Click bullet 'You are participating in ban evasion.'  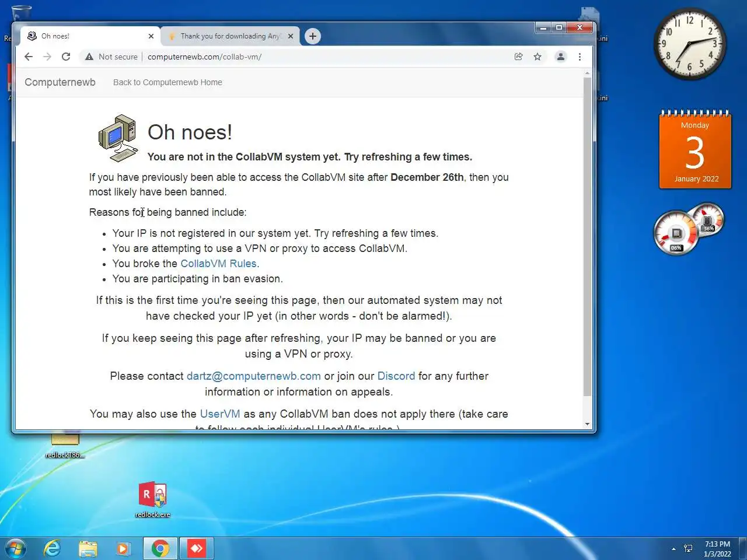click(197, 279)
